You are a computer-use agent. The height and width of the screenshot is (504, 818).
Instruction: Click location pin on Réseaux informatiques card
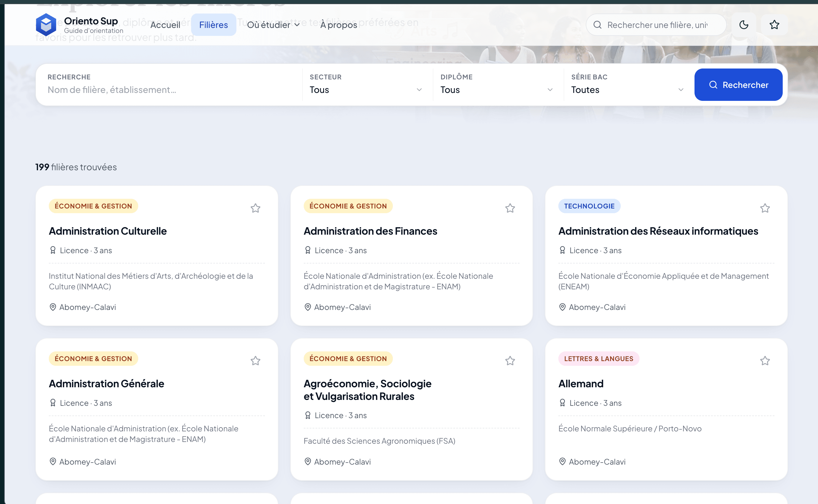562,307
